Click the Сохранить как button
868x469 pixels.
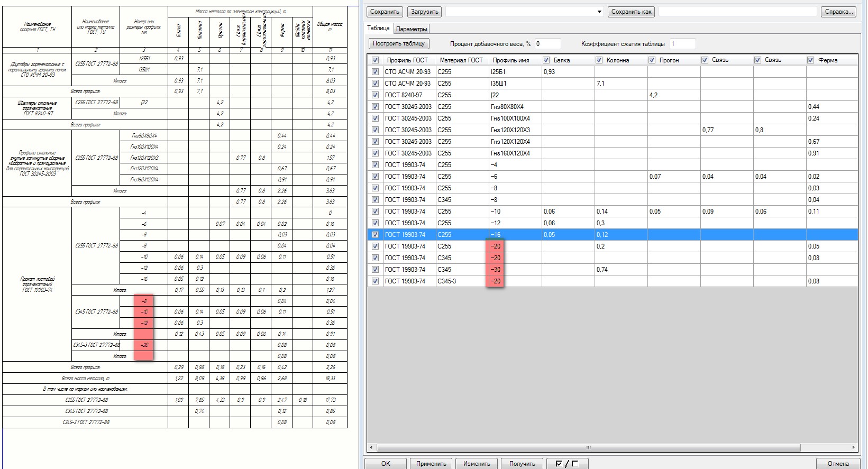point(631,12)
